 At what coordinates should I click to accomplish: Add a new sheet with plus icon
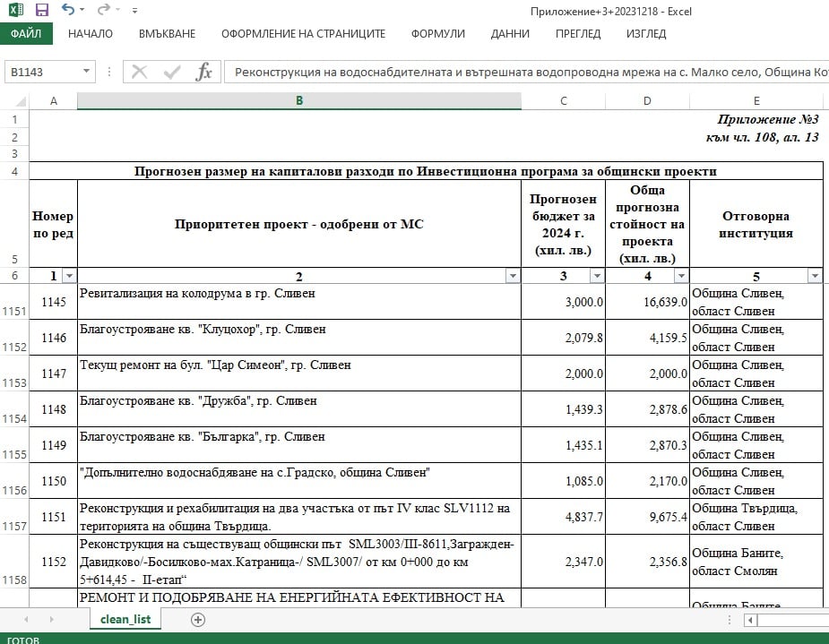[198, 619]
